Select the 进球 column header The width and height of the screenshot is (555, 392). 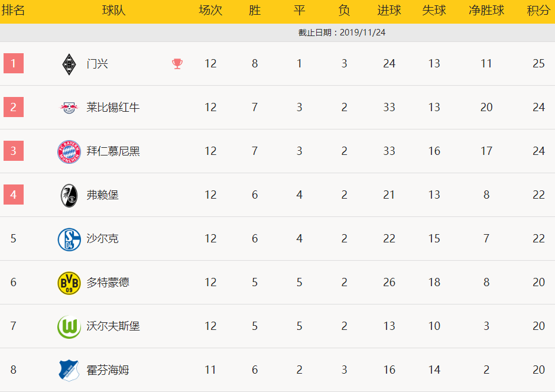click(389, 11)
